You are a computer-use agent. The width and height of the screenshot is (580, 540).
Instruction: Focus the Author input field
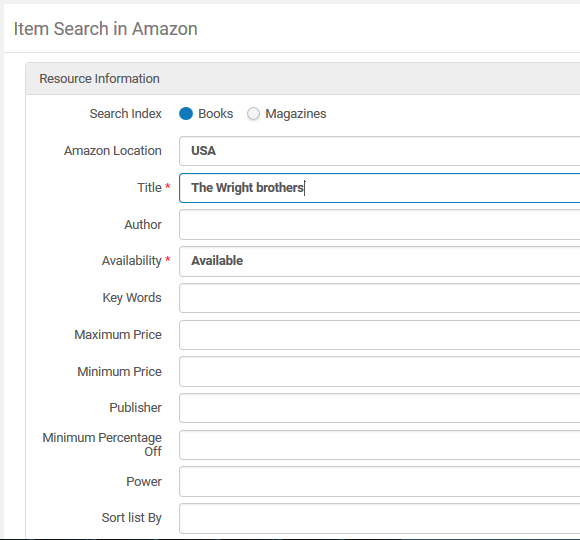(380, 225)
